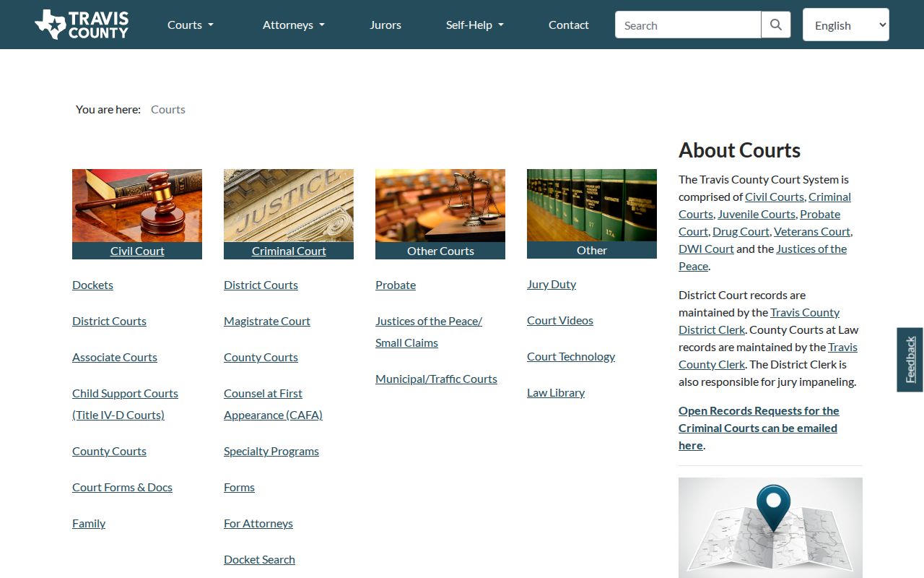Open the Family link
Screen dimensions: 924x578
[89, 523]
